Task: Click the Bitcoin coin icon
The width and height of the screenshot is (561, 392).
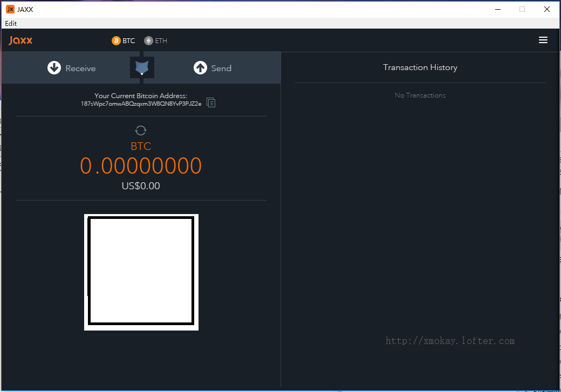Action: [x=116, y=41]
